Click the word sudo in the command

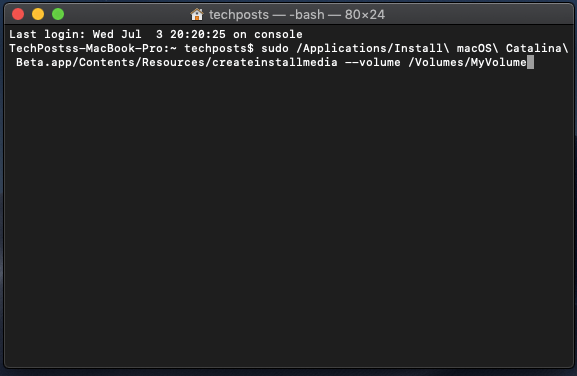pos(275,48)
